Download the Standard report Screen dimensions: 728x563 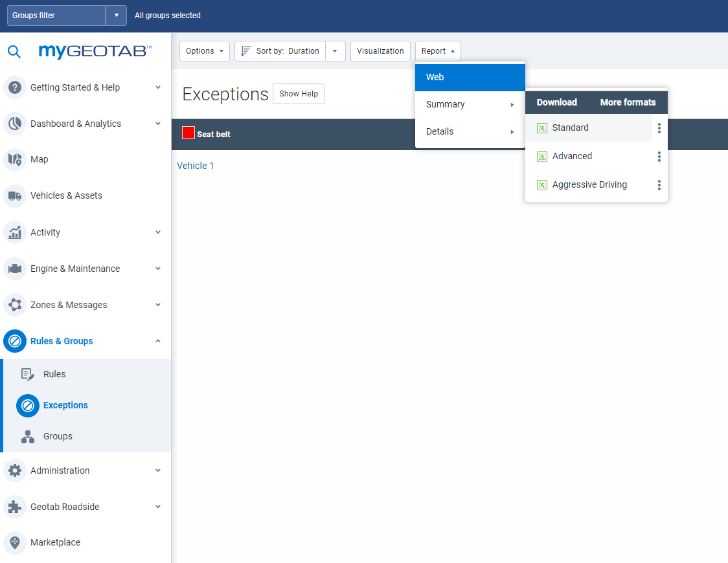[589, 128]
